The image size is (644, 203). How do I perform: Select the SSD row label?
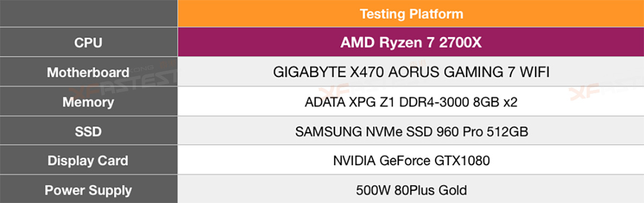tap(88, 131)
